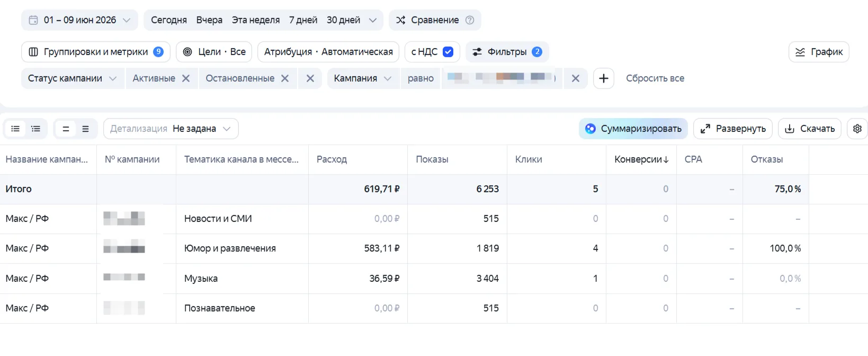This screenshot has width=868, height=356.
Task: Remove the Остановленные filter value
Action: (x=285, y=78)
